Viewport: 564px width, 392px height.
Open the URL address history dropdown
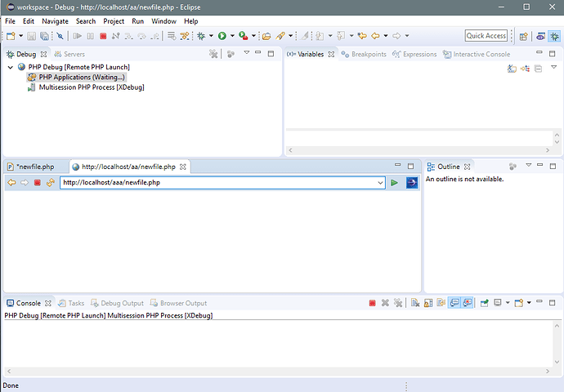(x=380, y=183)
